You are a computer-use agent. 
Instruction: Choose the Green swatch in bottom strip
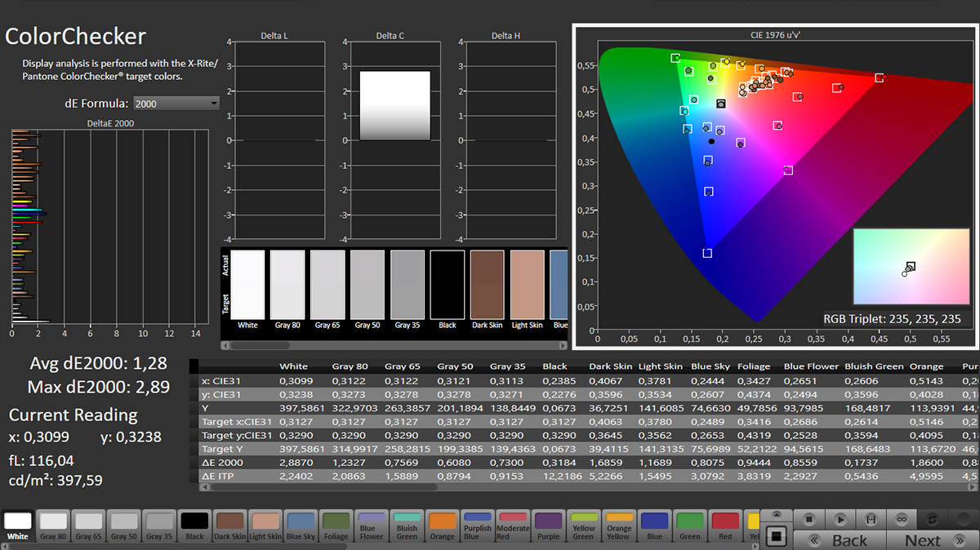coord(689,526)
